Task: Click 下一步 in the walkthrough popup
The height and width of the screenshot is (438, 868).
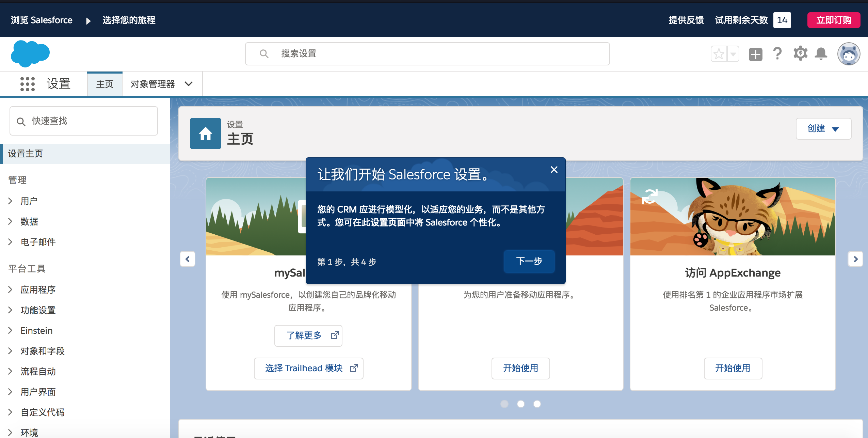Action: pyautogui.click(x=529, y=261)
